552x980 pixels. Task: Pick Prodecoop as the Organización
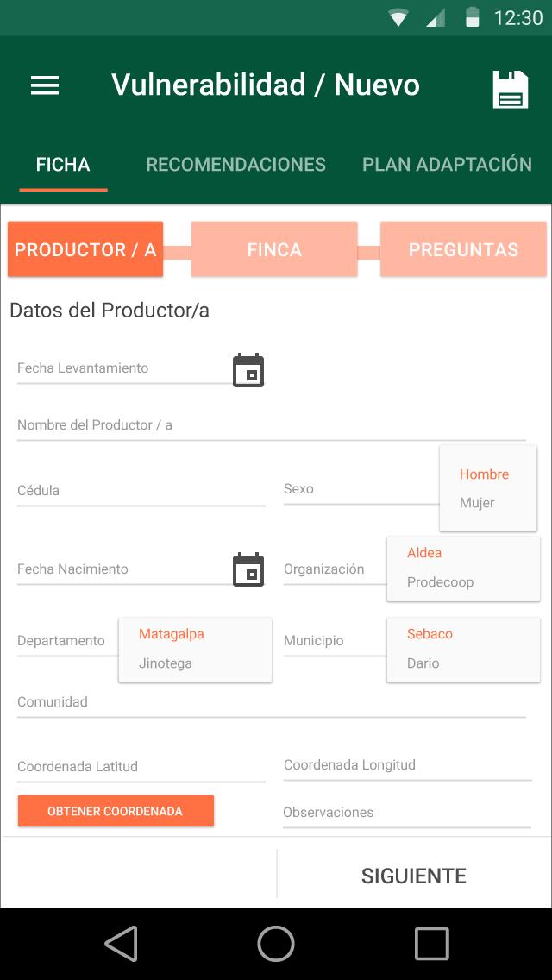click(441, 582)
